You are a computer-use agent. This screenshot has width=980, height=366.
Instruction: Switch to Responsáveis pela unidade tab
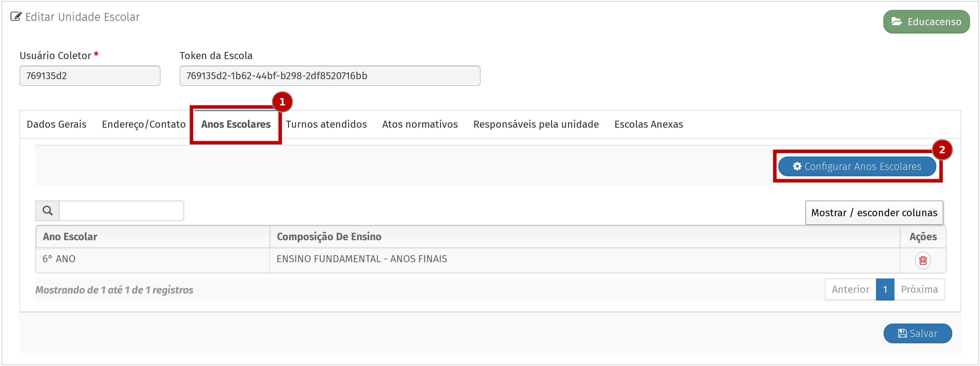tap(536, 124)
